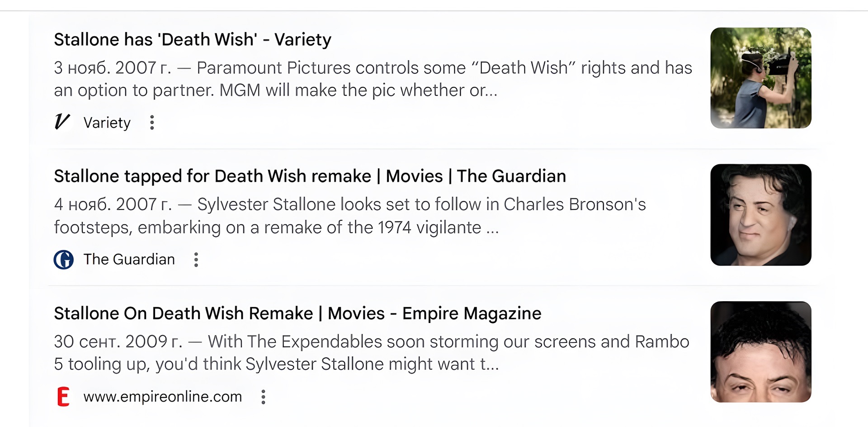Click the "3 нояб. 2007 г." date
The image size is (868, 427).
coord(113,68)
